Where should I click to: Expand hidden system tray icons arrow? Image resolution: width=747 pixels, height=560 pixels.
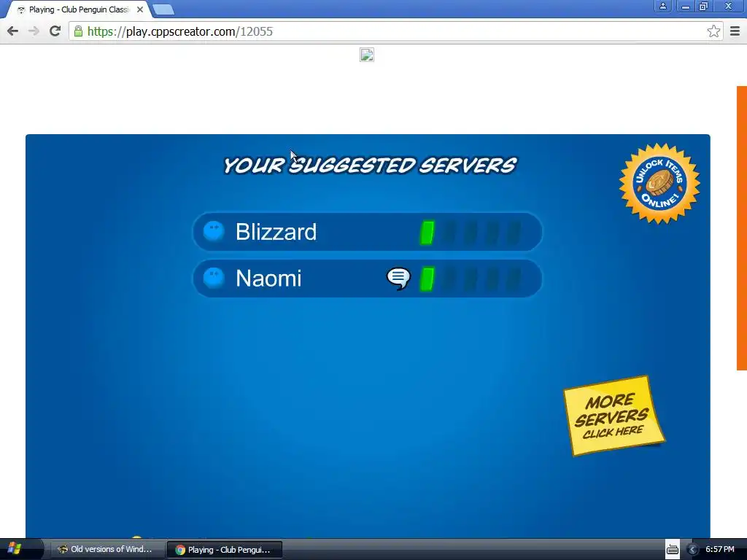click(x=693, y=550)
